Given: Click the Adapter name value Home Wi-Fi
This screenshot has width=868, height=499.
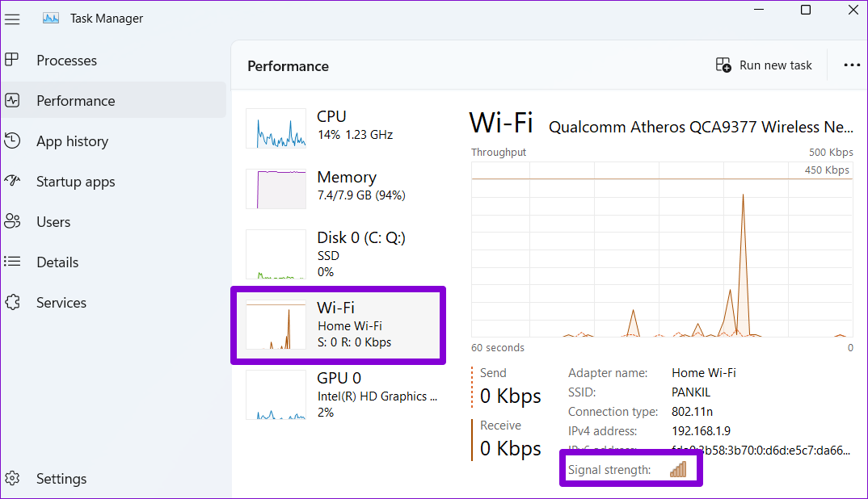Looking at the screenshot, I should 704,373.
